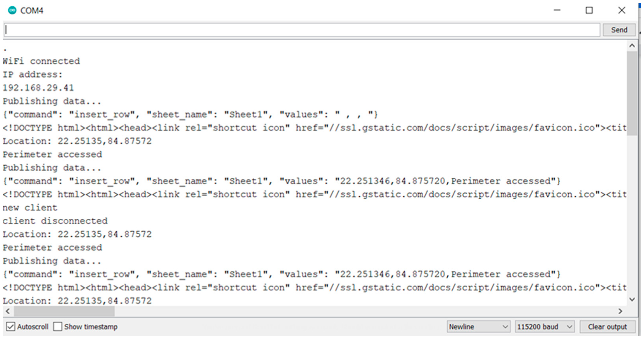The image size is (644, 339).
Task: Click the first 'Publishing data...' line
Action: (x=52, y=101)
